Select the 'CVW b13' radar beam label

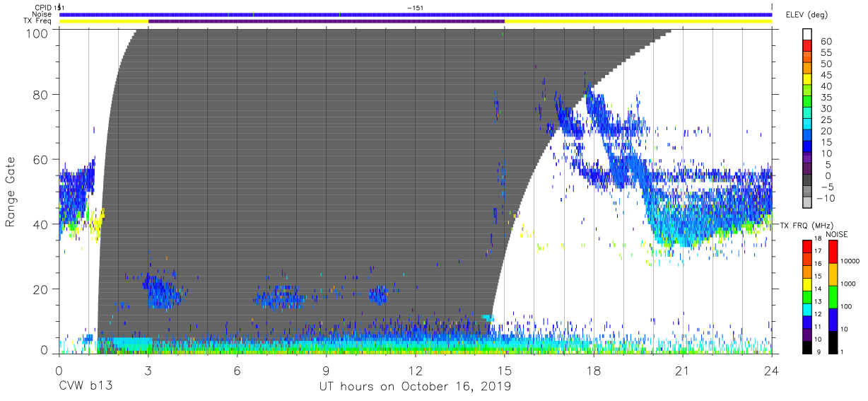click(84, 386)
